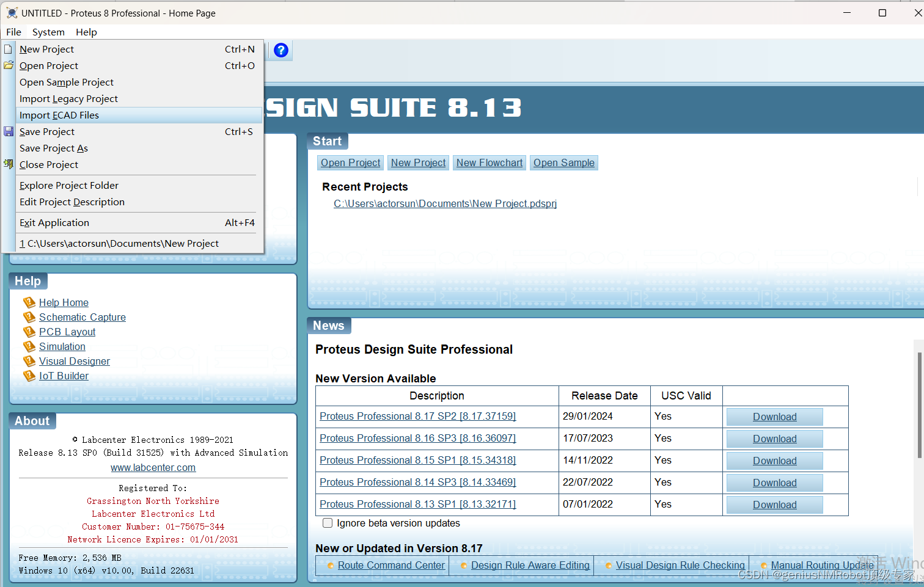
Task: Click the book icon beside PCB Layout
Action: click(x=29, y=332)
